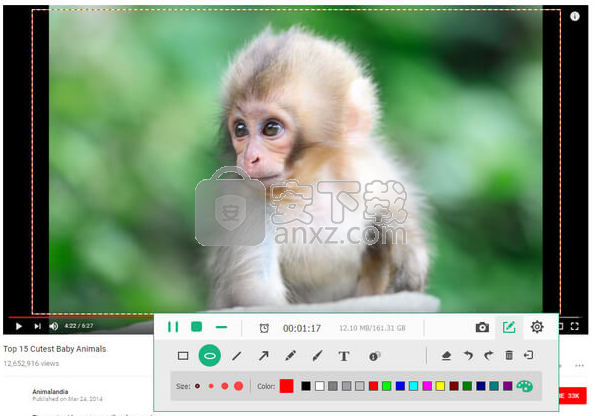The height and width of the screenshot is (416, 606).
Task: Pick the dark green color swatch
Action: pos(467,386)
